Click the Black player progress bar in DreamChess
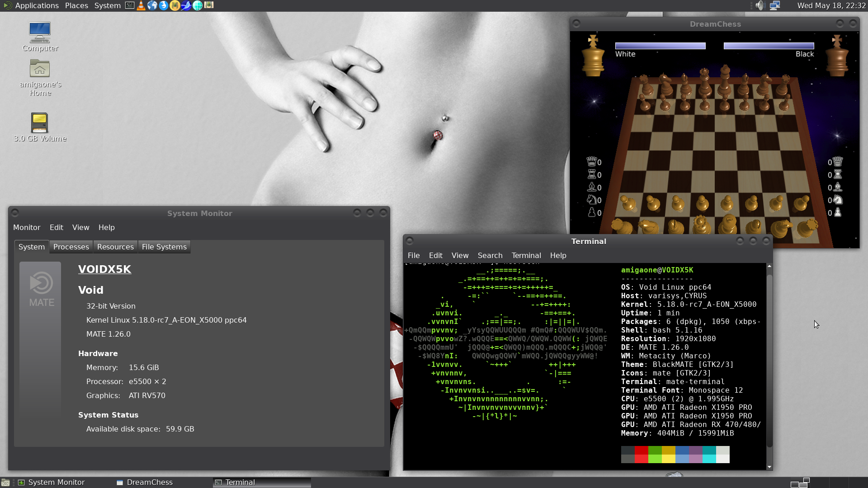The image size is (868, 488). point(769,46)
